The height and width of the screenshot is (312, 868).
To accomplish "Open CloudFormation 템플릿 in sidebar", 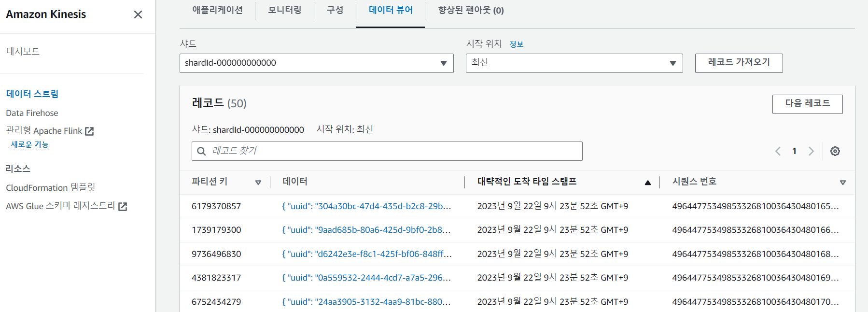I will point(50,187).
